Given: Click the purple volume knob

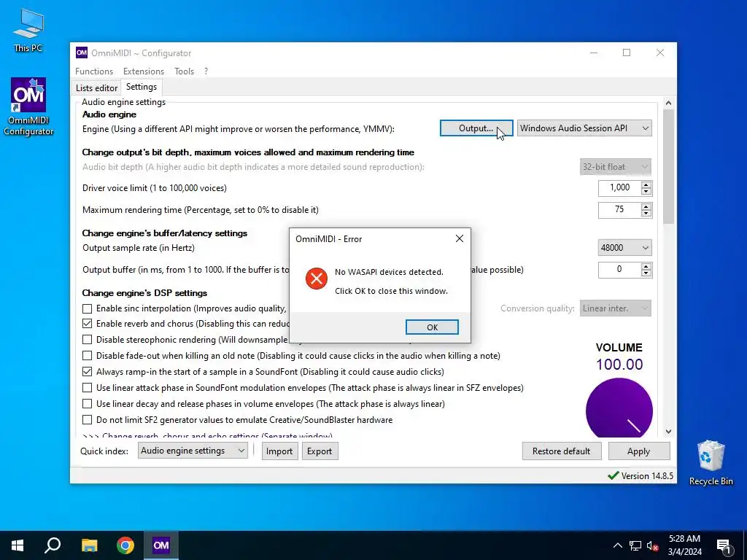Looking at the screenshot, I should tap(619, 408).
